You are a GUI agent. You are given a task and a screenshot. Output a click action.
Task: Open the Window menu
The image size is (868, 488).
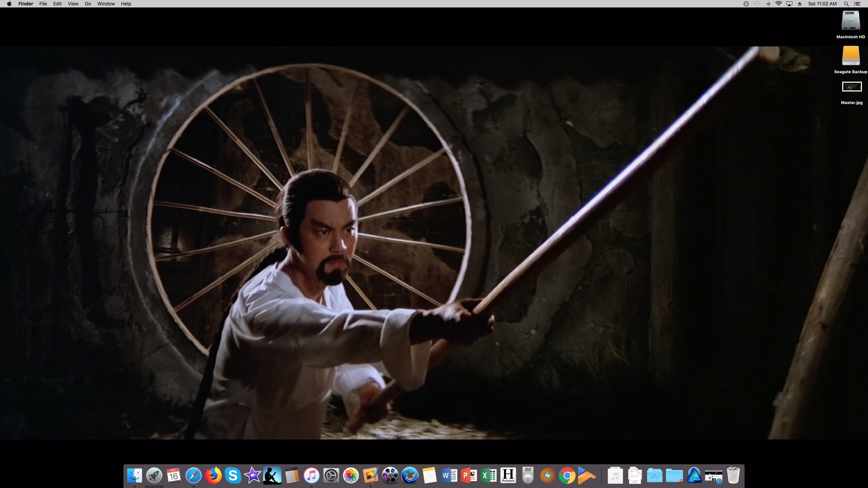[x=106, y=4]
